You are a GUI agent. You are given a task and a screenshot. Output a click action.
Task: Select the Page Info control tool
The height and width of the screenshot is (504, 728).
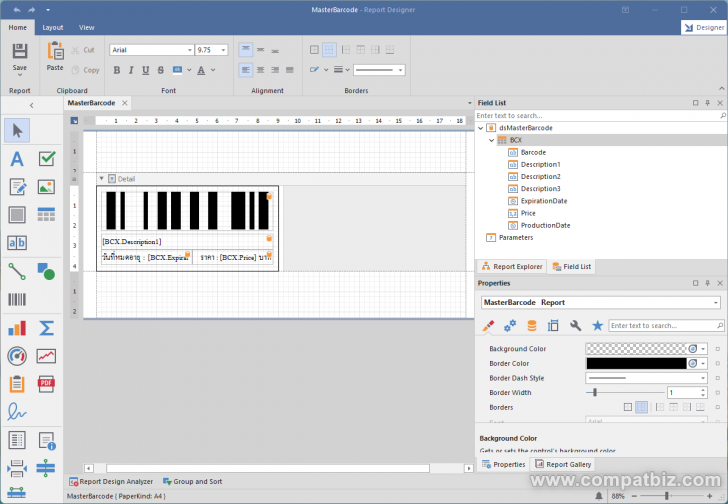[46, 440]
